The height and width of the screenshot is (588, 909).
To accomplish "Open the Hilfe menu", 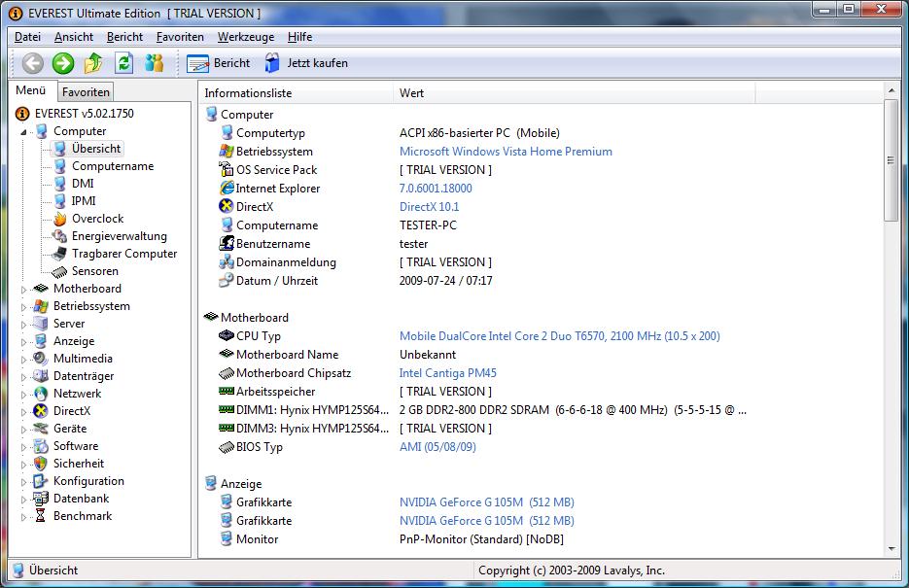I will click(299, 37).
